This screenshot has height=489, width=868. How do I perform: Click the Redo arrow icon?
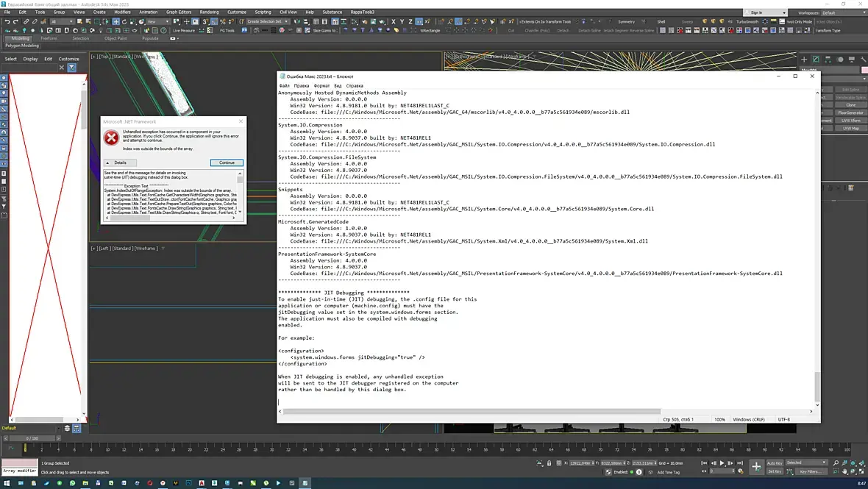click(15, 21)
